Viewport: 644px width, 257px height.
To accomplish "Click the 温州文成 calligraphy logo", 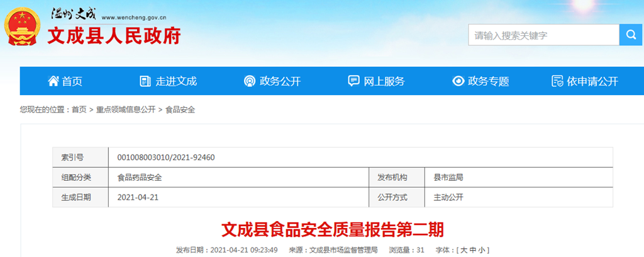I will (73, 14).
